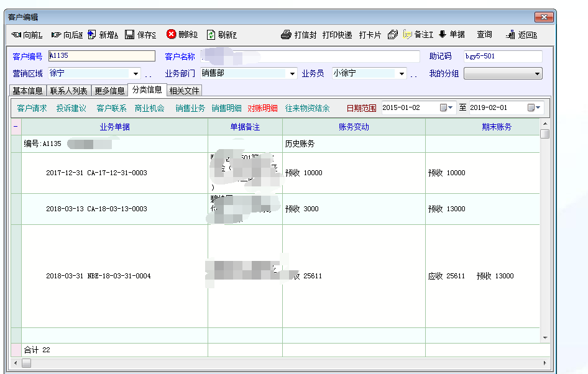Switch to the 基本信息 tab

click(x=28, y=91)
